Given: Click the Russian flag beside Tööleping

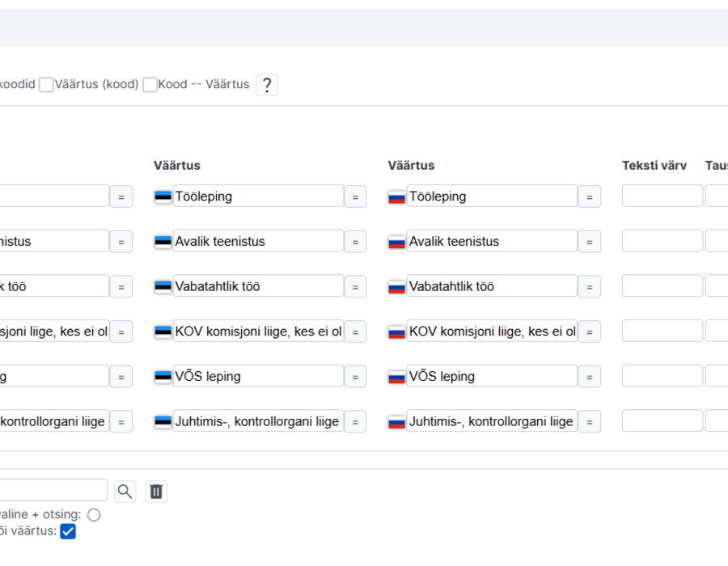Looking at the screenshot, I should pyautogui.click(x=397, y=196).
